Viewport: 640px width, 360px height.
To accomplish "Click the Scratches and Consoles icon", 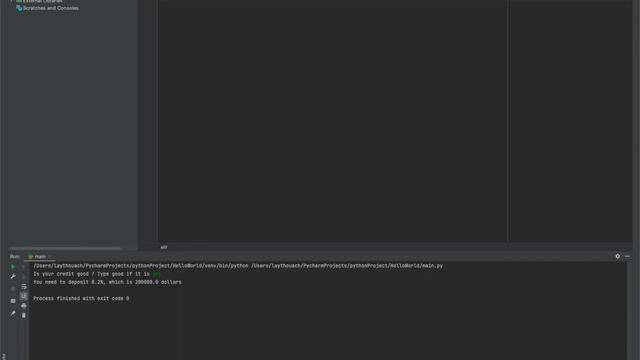I will (19, 8).
